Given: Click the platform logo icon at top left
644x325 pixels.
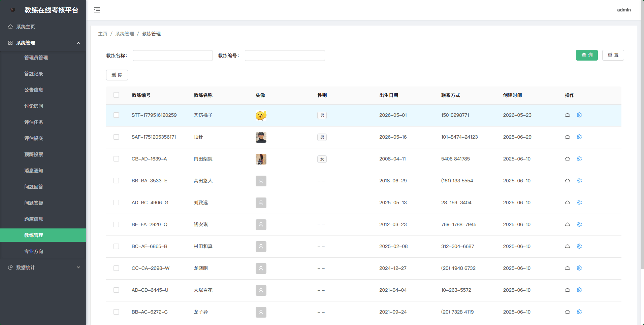Looking at the screenshot, I should 12,10.
